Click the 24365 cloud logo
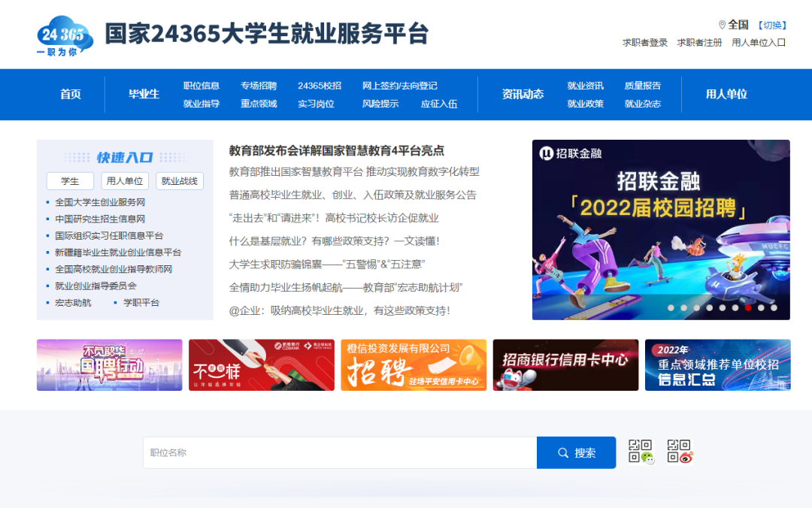The width and height of the screenshot is (812, 508). tap(65, 36)
